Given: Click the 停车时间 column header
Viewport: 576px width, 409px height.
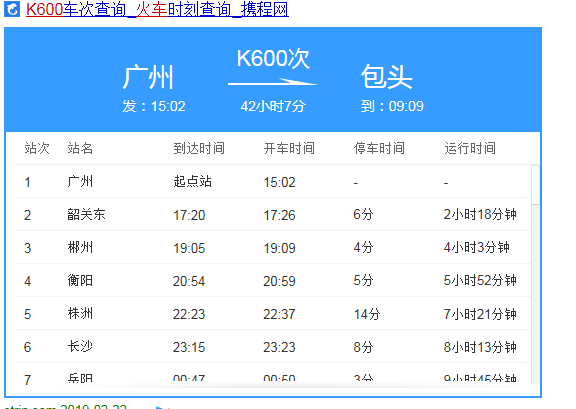Looking at the screenshot, I should point(379,148).
